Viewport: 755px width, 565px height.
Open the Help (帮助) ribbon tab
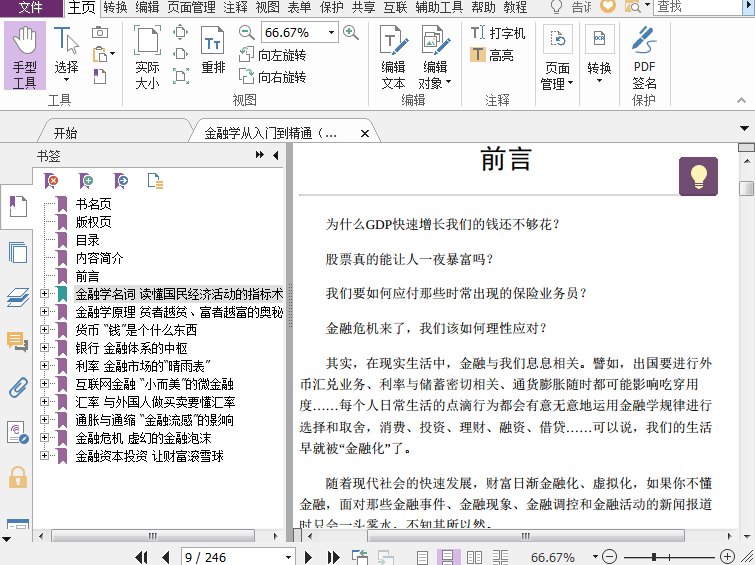[483, 7]
